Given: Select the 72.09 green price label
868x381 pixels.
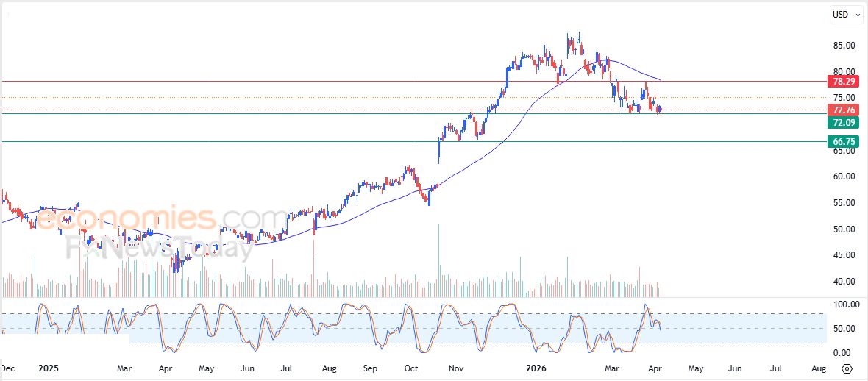Looking at the screenshot, I should click(x=843, y=122).
